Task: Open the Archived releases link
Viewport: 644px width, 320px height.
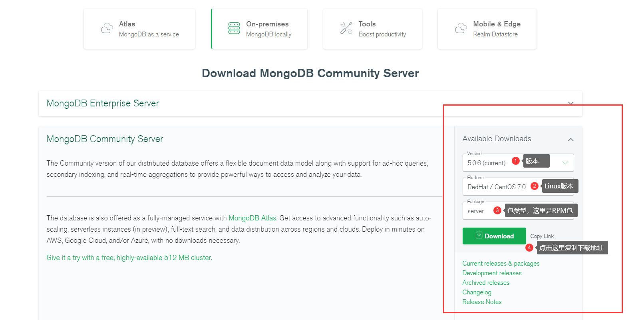Action: point(486,283)
